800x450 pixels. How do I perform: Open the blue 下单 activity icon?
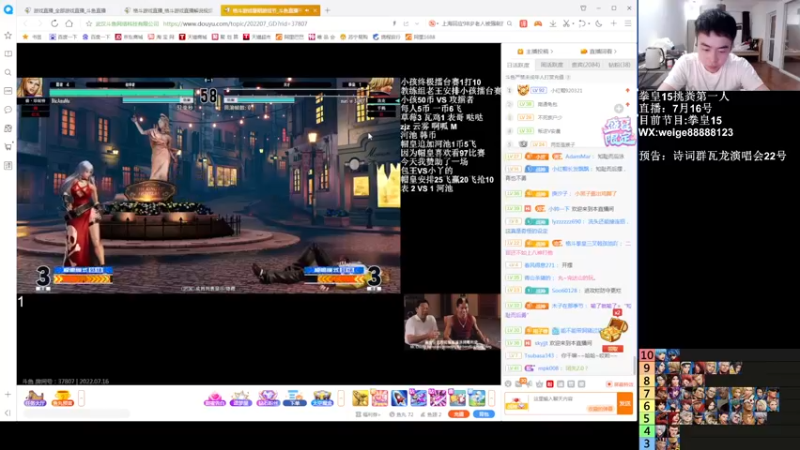tap(294, 398)
